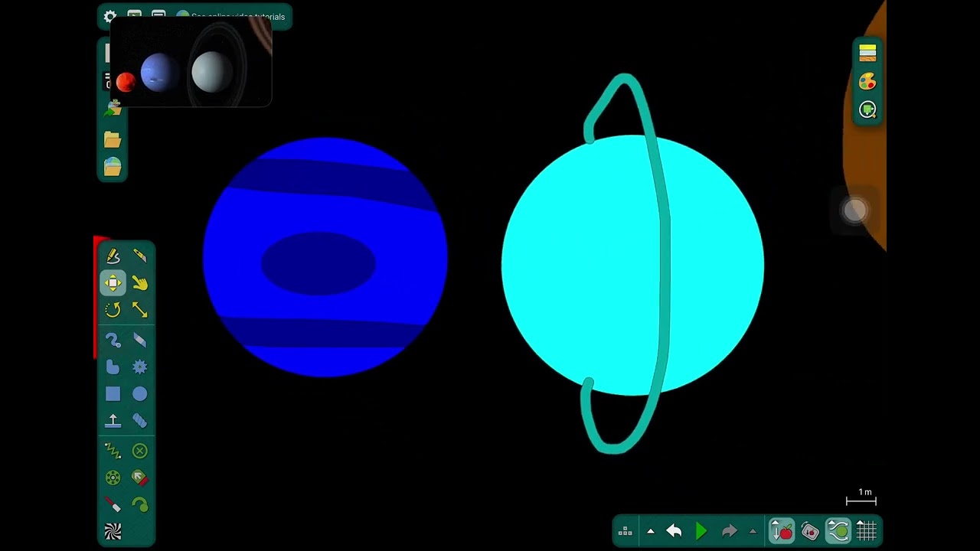Toggle gravity with the apple icon

tap(782, 530)
